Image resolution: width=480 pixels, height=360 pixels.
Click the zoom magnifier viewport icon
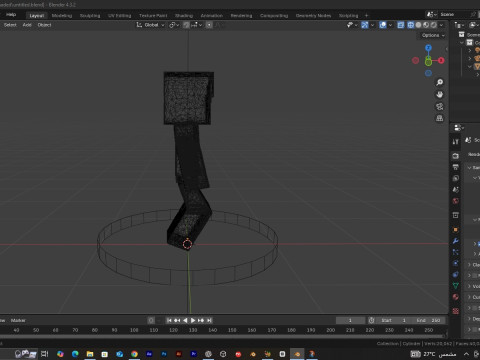[x=440, y=82]
